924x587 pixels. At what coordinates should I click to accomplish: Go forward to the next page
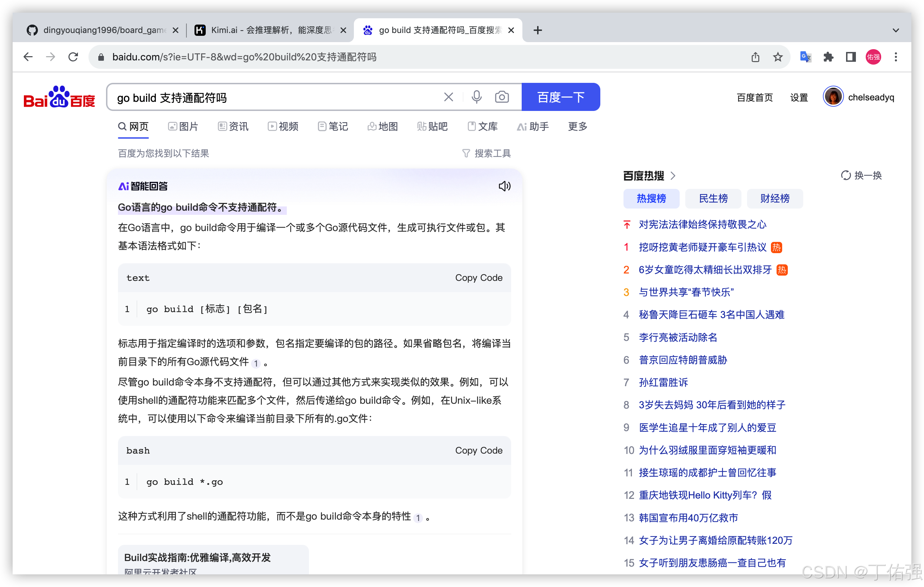coord(50,57)
